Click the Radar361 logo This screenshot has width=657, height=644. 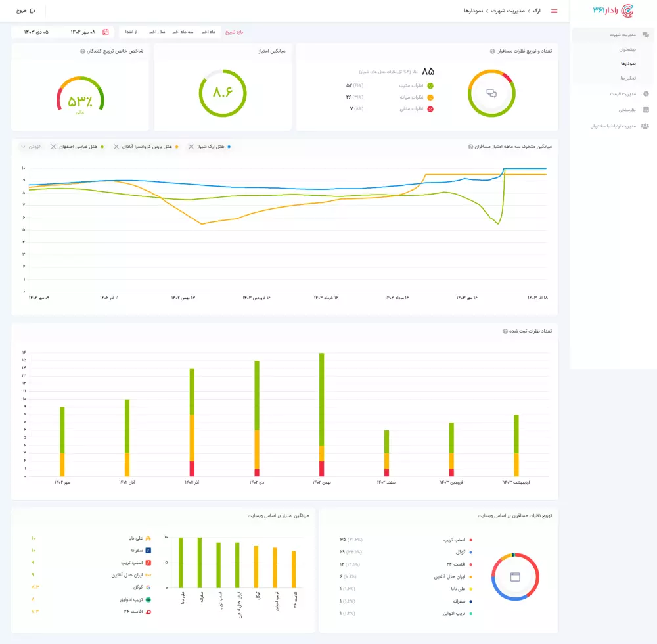(x=613, y=11)
